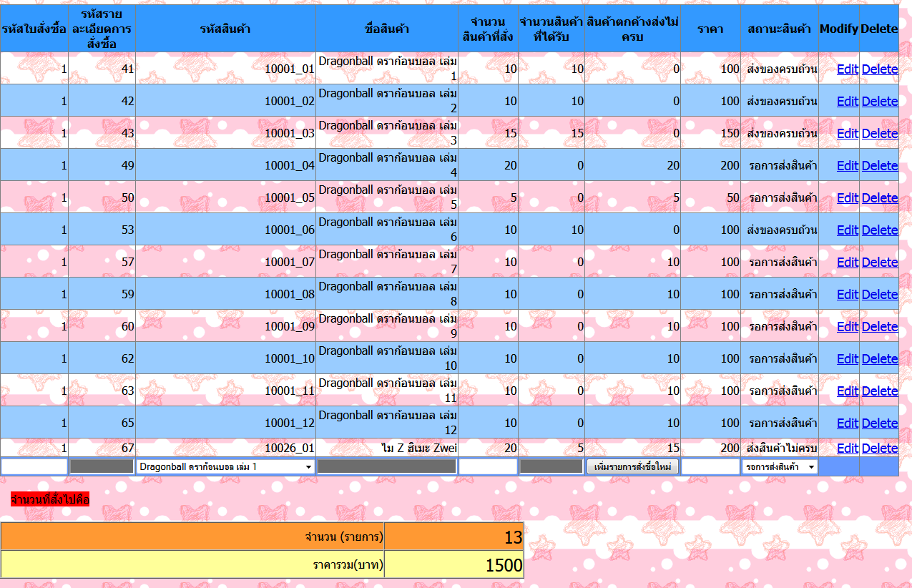Click Delete on row 10001_04
Screen dimensions: 912x588
click(880, 166)
